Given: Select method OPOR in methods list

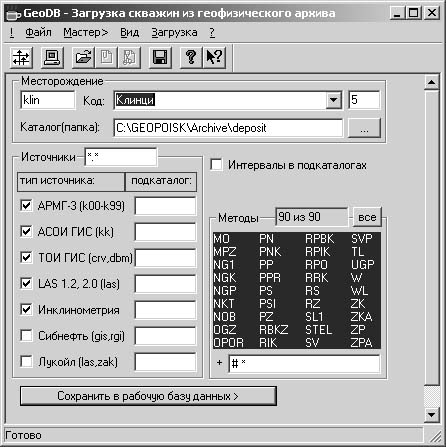Looking at the screenshot, I should (228, 343).
